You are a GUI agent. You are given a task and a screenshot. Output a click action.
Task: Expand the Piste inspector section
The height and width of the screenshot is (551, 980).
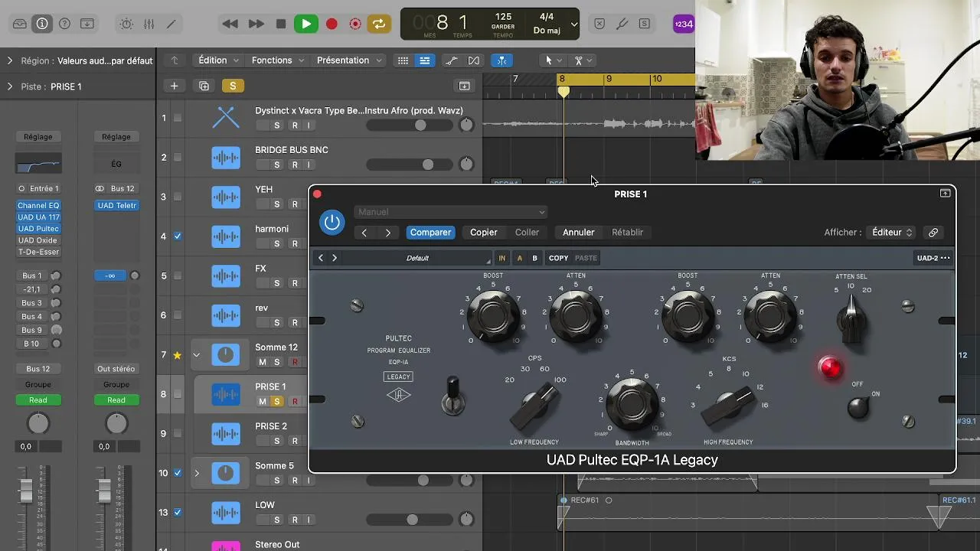pos(10,86)
